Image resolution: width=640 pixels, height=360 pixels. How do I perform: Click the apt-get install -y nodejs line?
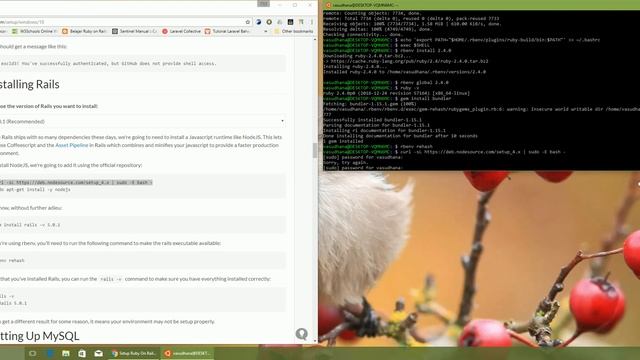[x=36, y=189]
